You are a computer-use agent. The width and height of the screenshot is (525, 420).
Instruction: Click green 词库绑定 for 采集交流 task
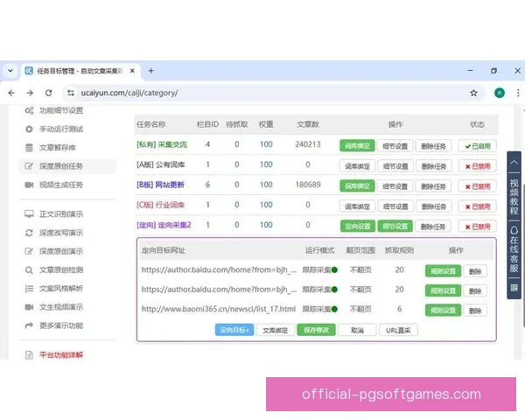tap(357, 146)
